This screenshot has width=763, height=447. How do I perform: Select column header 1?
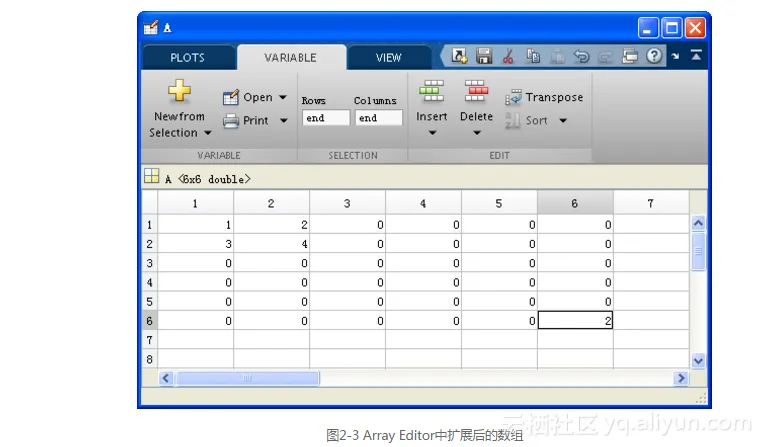(x=195, y=203)
